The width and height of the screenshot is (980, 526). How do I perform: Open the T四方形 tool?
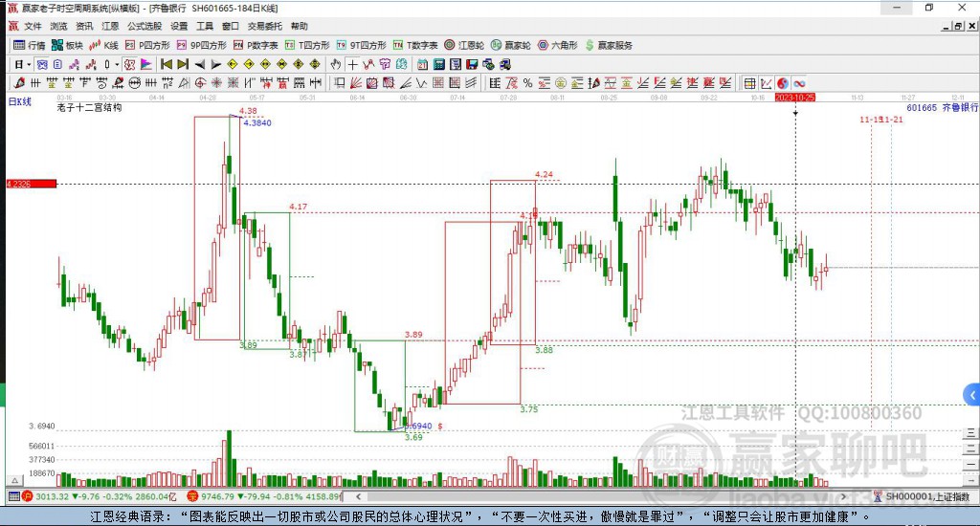coord(307,45)
